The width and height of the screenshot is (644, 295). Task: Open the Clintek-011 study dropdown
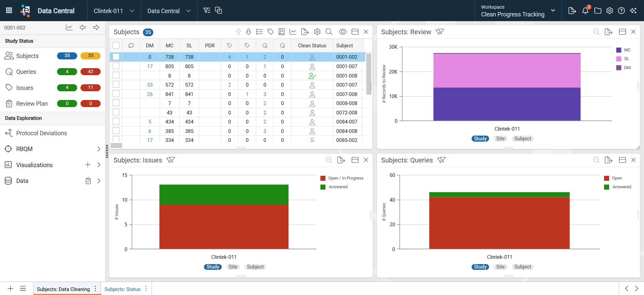point(114,11)
